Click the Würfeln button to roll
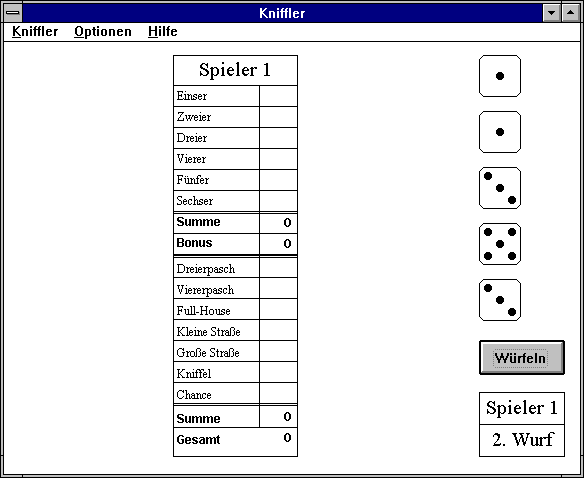Viewport: 584px width, 478px height. tap(521, 358)
